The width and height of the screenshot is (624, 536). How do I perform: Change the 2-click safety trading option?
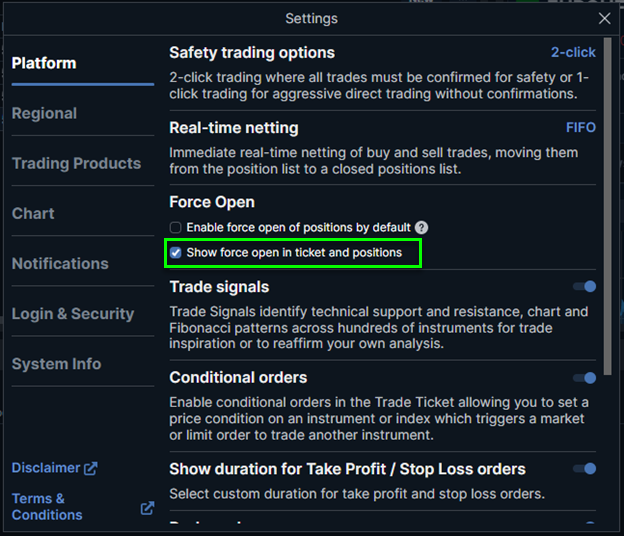pyautogui.click(x=572, y=52)
